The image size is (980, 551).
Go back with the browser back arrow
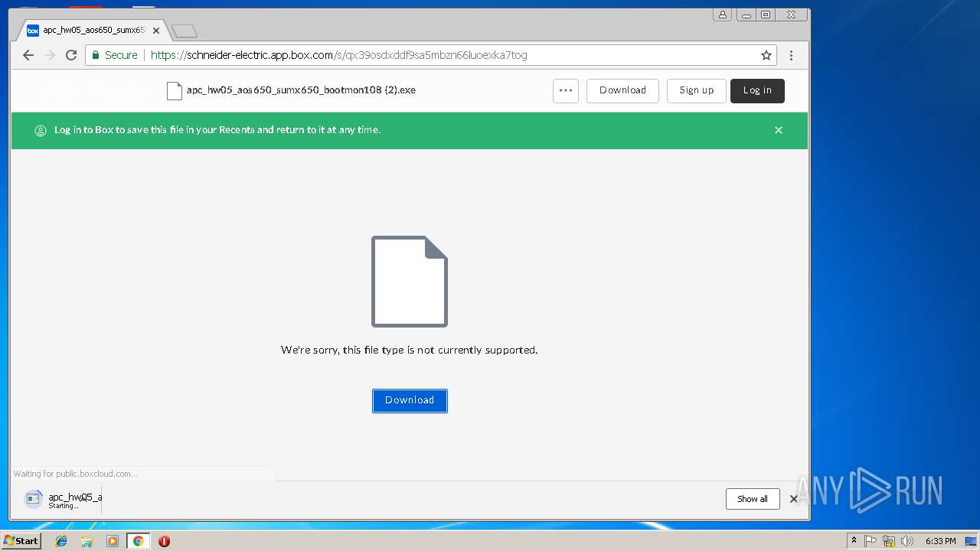point(28,55)
